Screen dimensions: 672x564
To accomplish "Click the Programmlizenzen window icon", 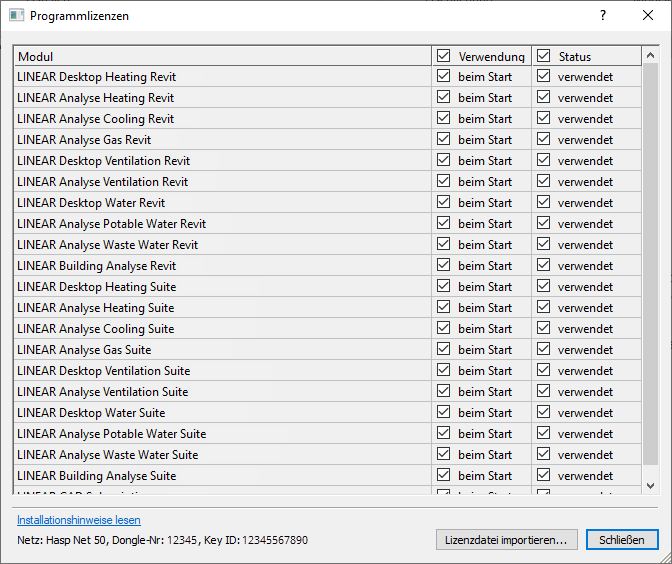I will click(16, 15).
